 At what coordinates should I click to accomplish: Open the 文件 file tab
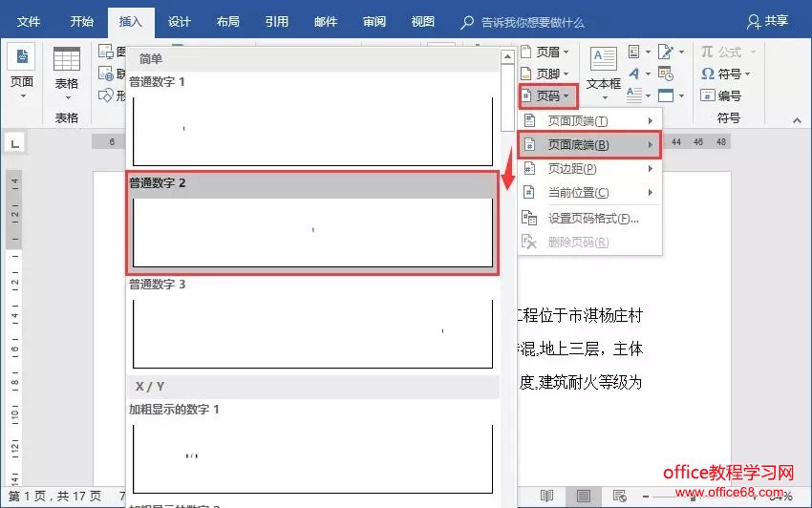pos(29,22)
